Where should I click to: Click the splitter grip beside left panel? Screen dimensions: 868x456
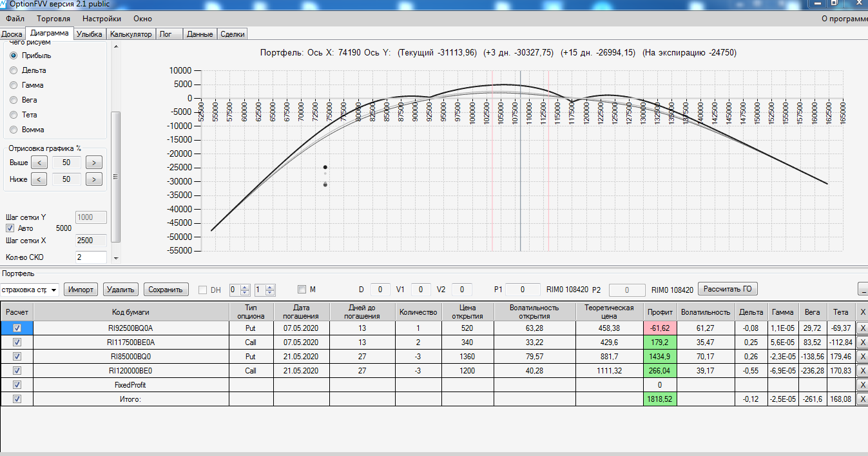[116, 177]
